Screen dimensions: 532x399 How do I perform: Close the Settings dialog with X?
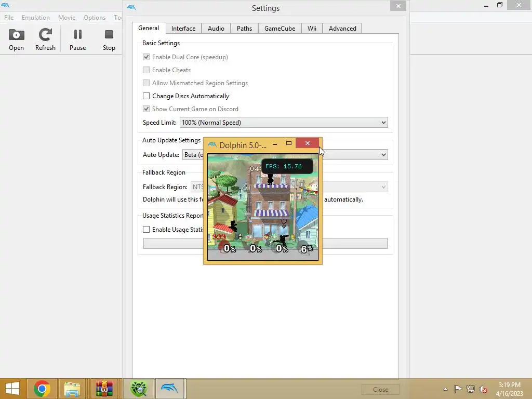[x=398, y=6]
